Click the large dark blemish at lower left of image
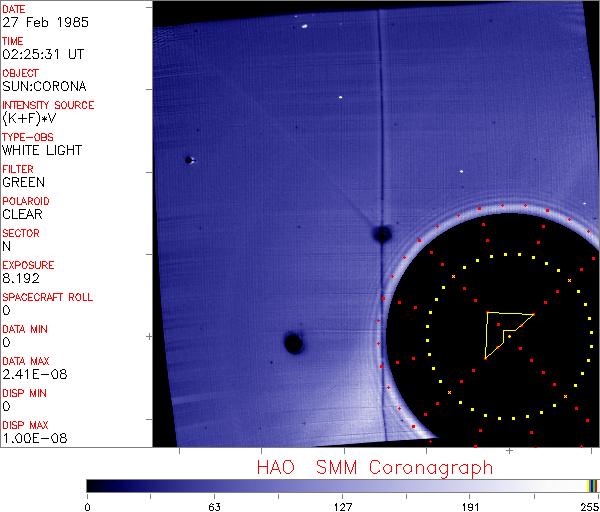This screenshot has width=600, height=512. coord(293,344)
